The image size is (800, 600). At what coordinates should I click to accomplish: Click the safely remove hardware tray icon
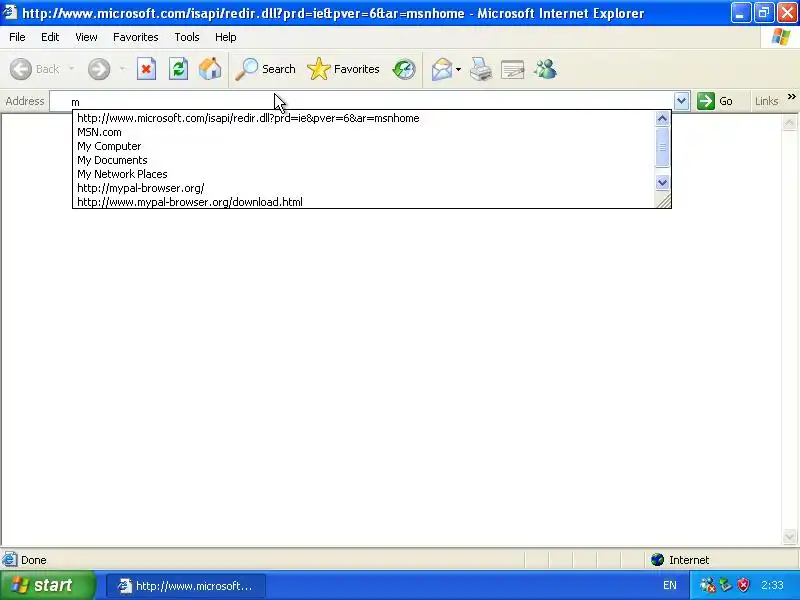[726, 585]
